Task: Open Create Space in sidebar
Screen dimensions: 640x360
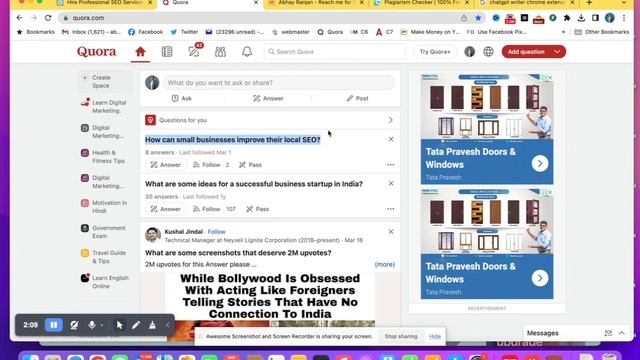Action: (x=105, y=81)
